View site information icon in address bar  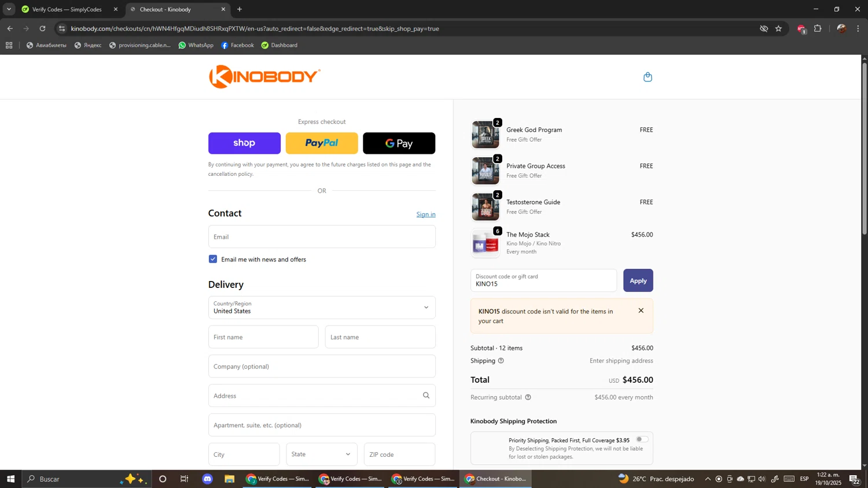pos(62,28)
